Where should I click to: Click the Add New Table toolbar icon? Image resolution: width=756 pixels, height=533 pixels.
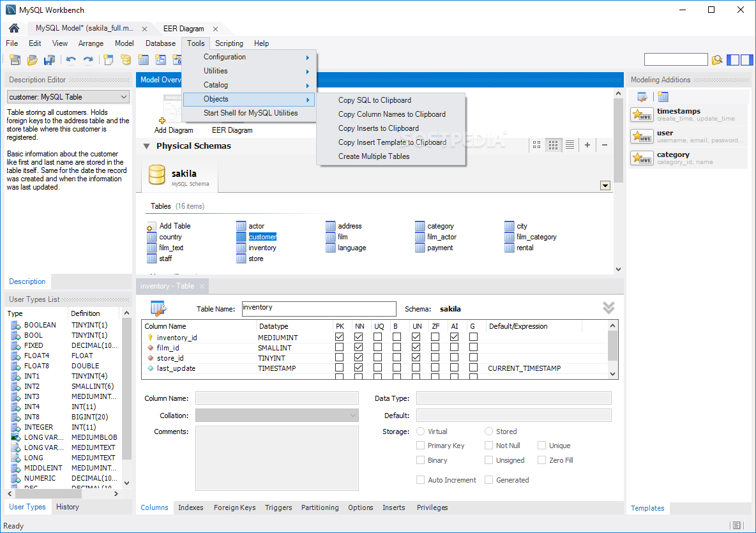[x=143, y=60]
